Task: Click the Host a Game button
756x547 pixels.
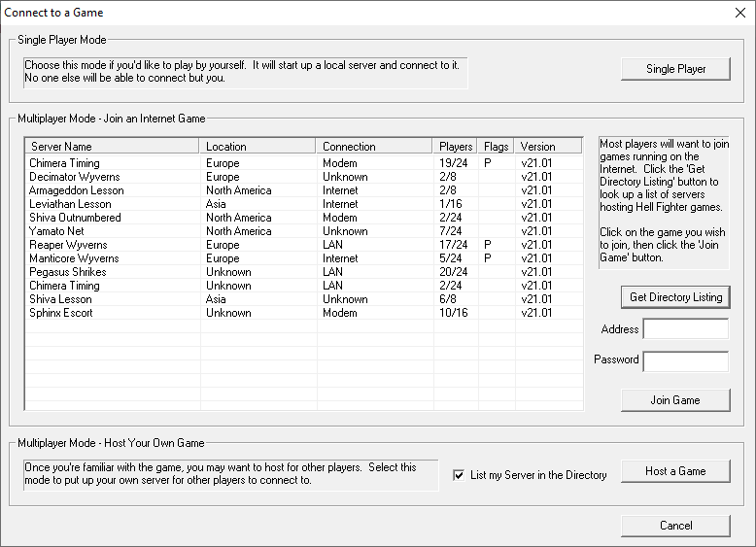Action: (x=675, y=471)
